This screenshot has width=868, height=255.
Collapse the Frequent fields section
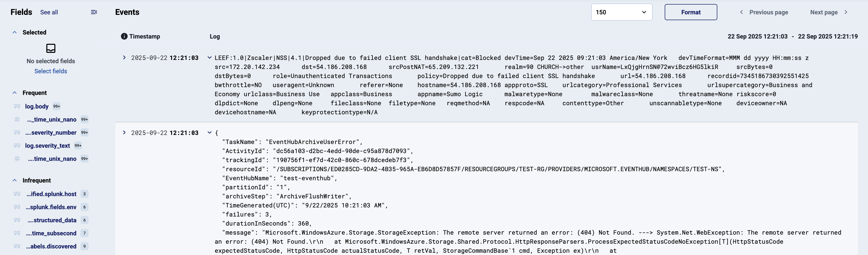pos(15,93)
